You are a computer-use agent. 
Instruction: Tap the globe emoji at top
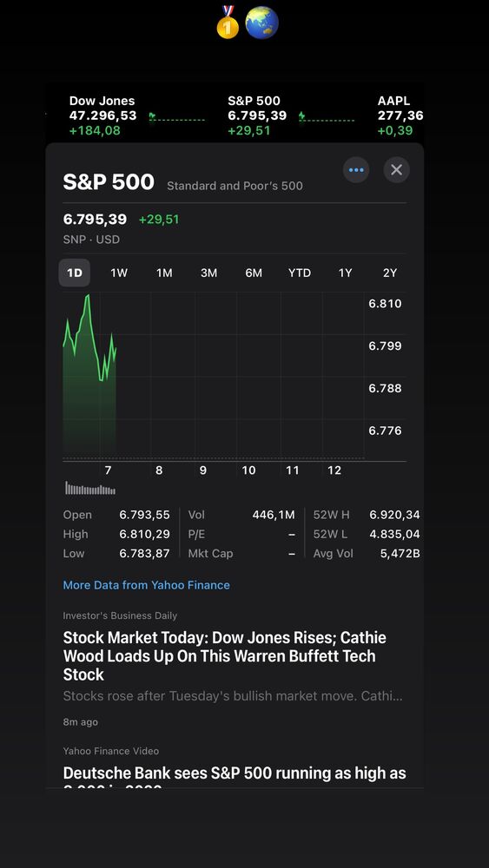(x=262, y=23)
